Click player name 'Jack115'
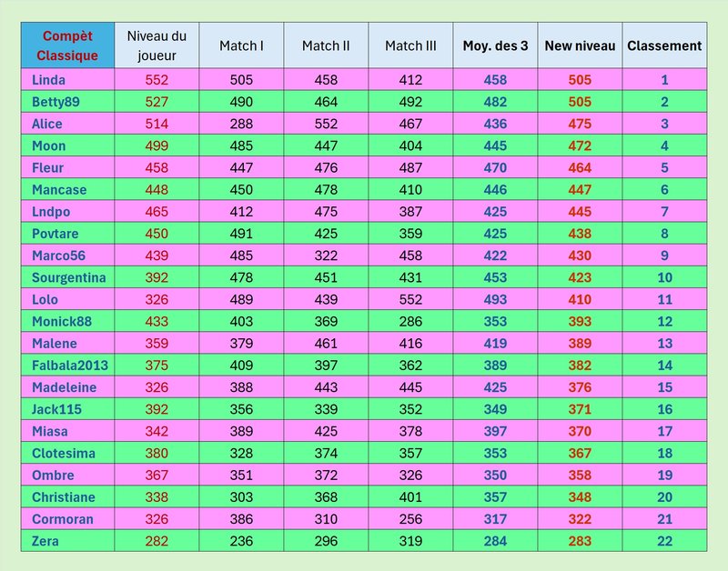 [56, 409]
